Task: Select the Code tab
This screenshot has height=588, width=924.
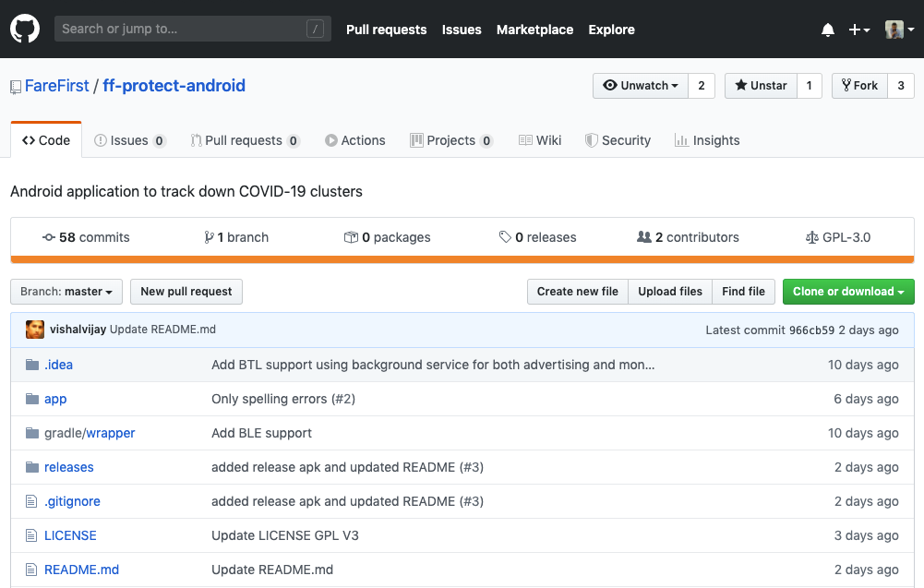Action: click(x=46, y=140)
